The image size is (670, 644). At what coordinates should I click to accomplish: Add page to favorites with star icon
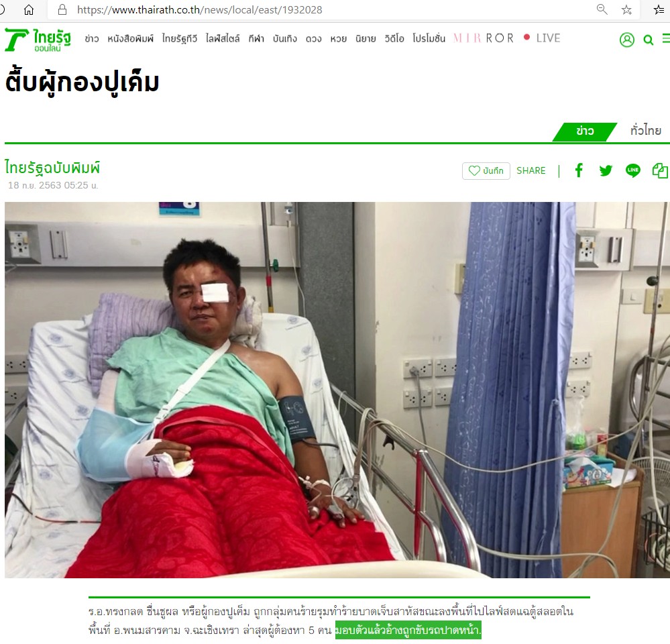626,9
